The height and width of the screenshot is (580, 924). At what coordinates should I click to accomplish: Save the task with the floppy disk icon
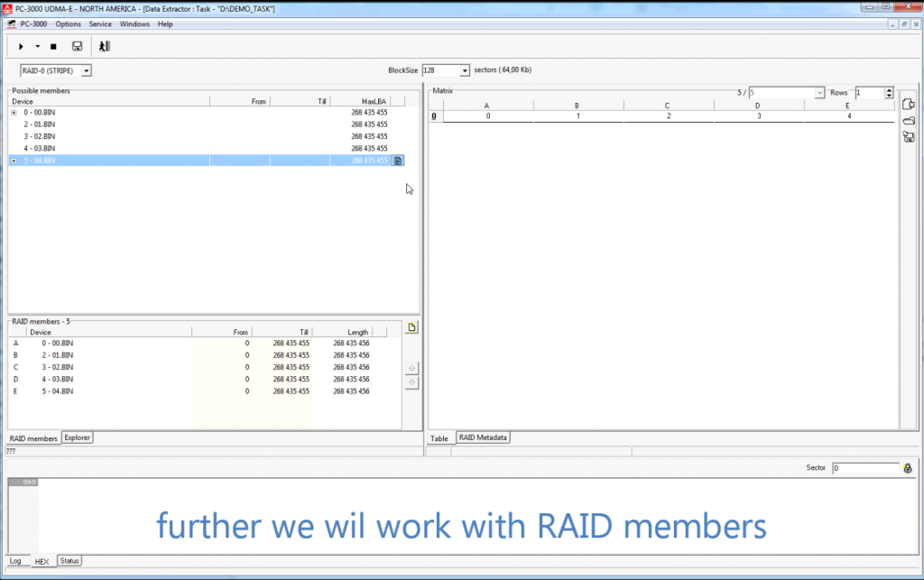(77, 46)
